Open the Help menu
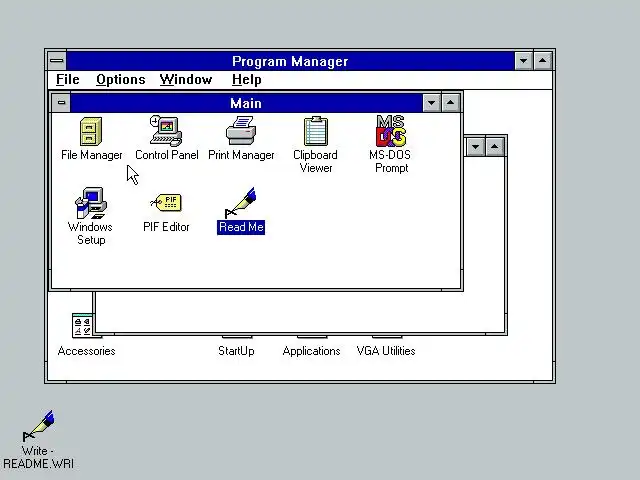 pos(247,79)
